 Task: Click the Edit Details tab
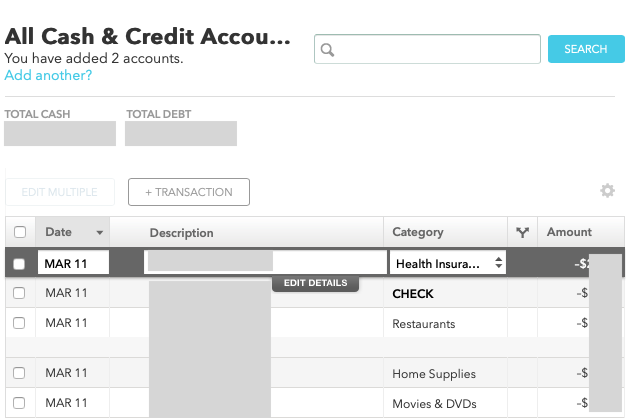tap(315, 284)
